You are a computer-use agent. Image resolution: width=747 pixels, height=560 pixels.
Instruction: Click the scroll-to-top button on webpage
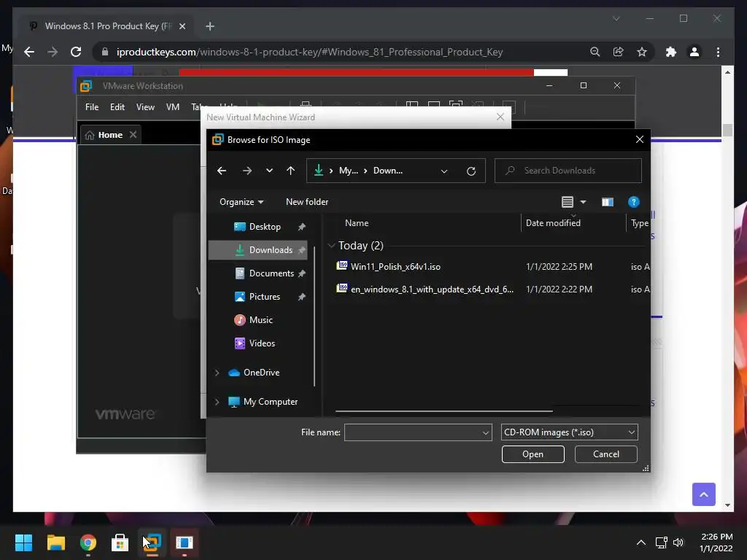pyautogui.click(x=704, y=494)
